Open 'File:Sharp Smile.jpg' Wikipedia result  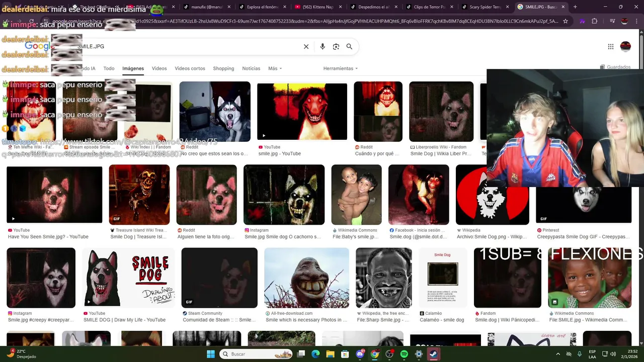(x=382, y=320)
